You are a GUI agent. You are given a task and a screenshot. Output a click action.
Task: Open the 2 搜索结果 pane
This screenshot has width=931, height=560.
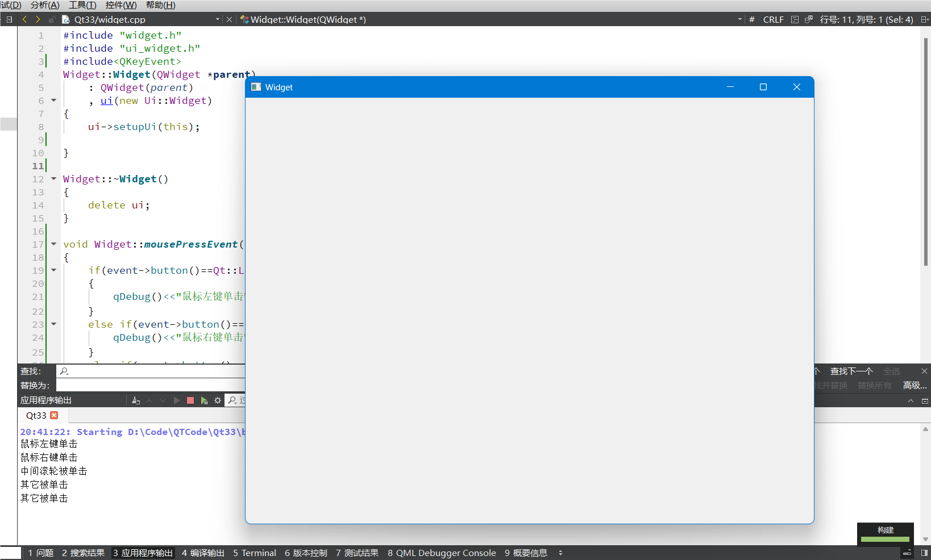83,553
